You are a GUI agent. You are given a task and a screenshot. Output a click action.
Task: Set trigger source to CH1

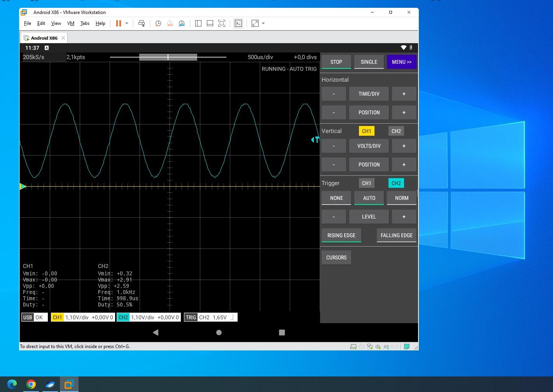tap(366, 183)
